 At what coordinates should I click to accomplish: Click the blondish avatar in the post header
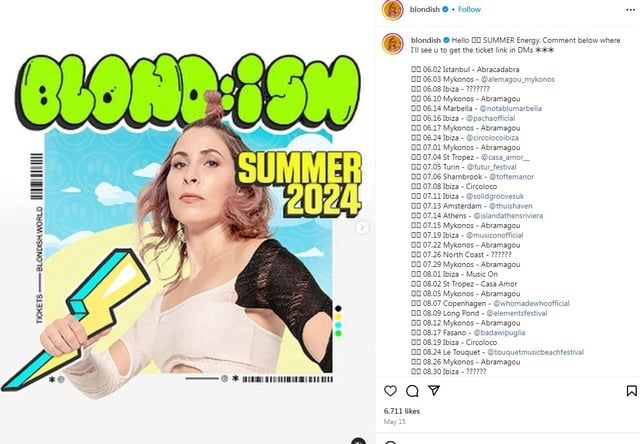pos(393,10)
